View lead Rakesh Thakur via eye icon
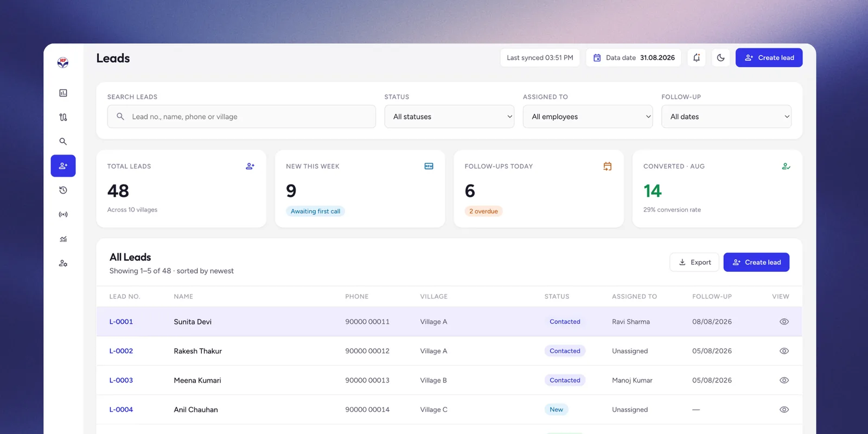 (x=784, y=351)
